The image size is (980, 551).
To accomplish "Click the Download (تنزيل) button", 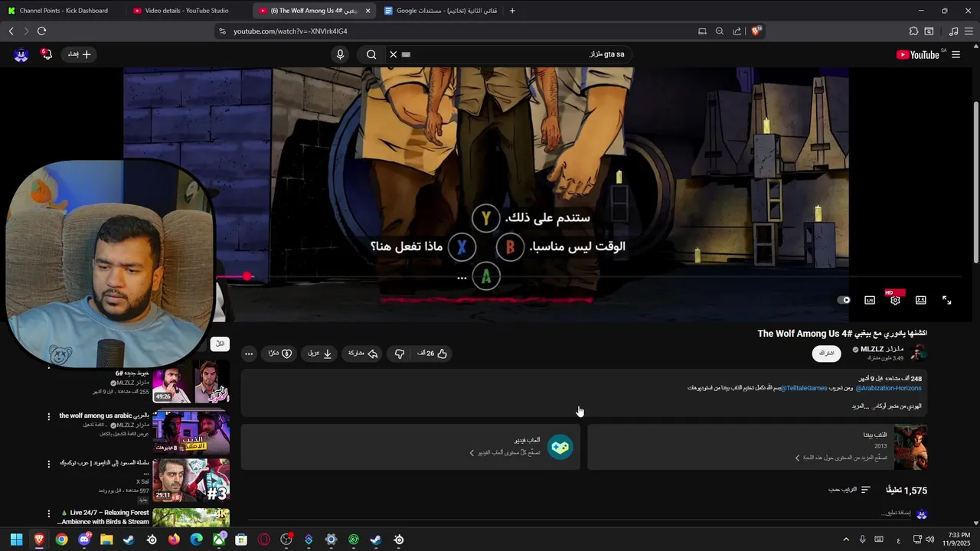I will pos(320,354).
